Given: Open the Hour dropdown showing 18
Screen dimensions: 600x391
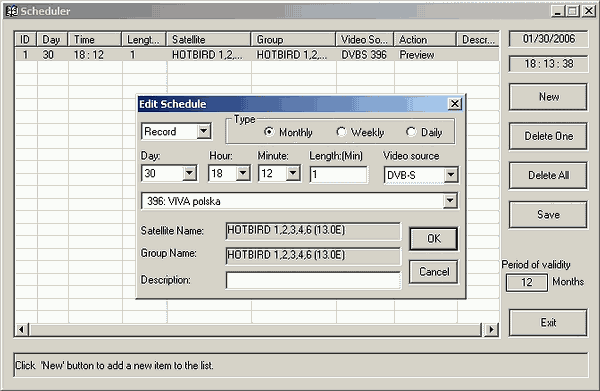Looking at the screenshot, I should pyautogui.click(x=243, y=173).
